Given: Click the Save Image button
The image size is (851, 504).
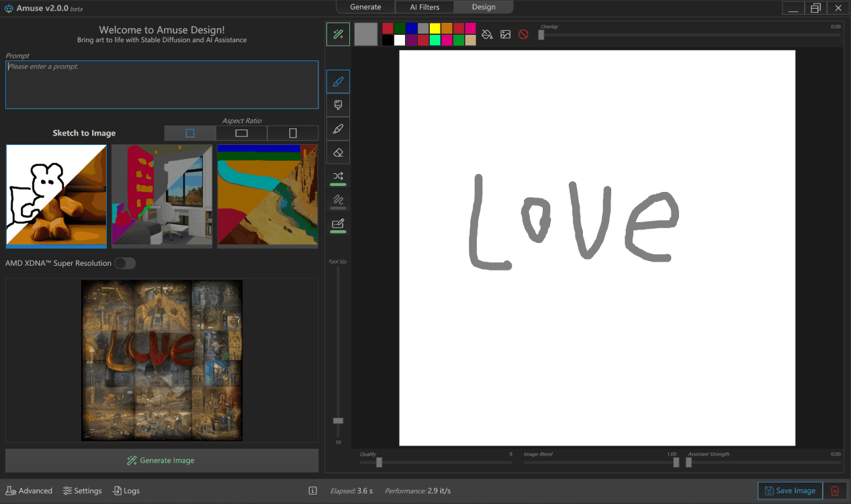Looking at the screenshot, I should (790, 491).
